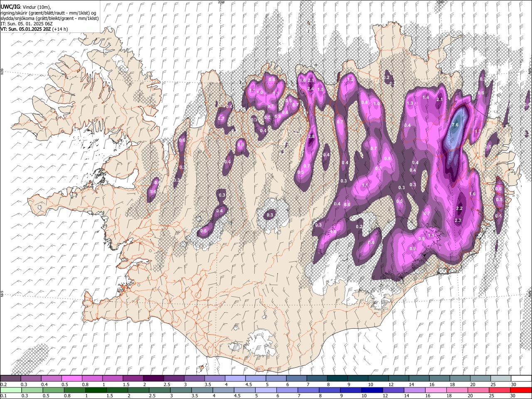Pick the dark purple 2 swatch, upper legend
The height and width of the screenshot is (399, 532).
pos(153,378)
